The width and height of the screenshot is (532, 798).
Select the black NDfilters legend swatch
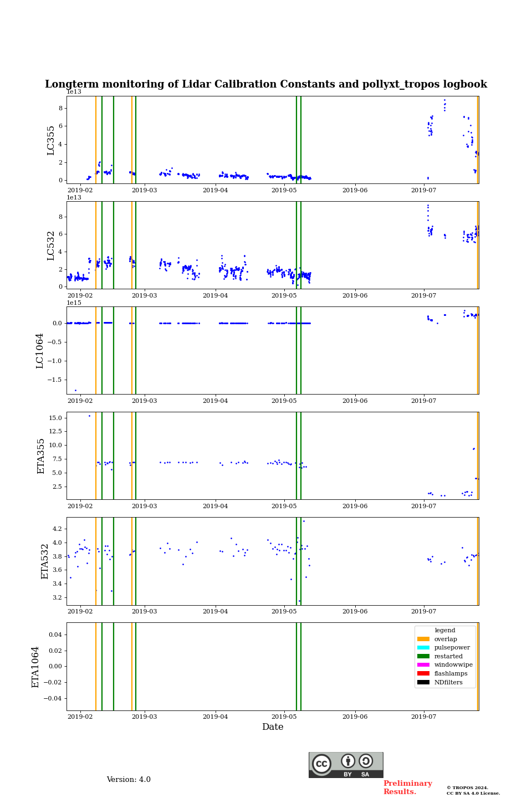click(x=423, y=682)
